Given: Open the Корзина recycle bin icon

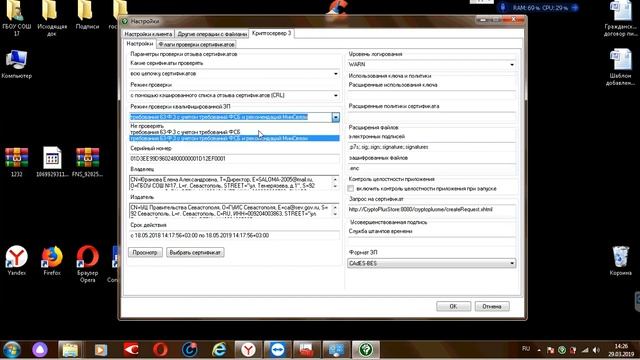Looking at the screenshot, I should click(620, 260).
